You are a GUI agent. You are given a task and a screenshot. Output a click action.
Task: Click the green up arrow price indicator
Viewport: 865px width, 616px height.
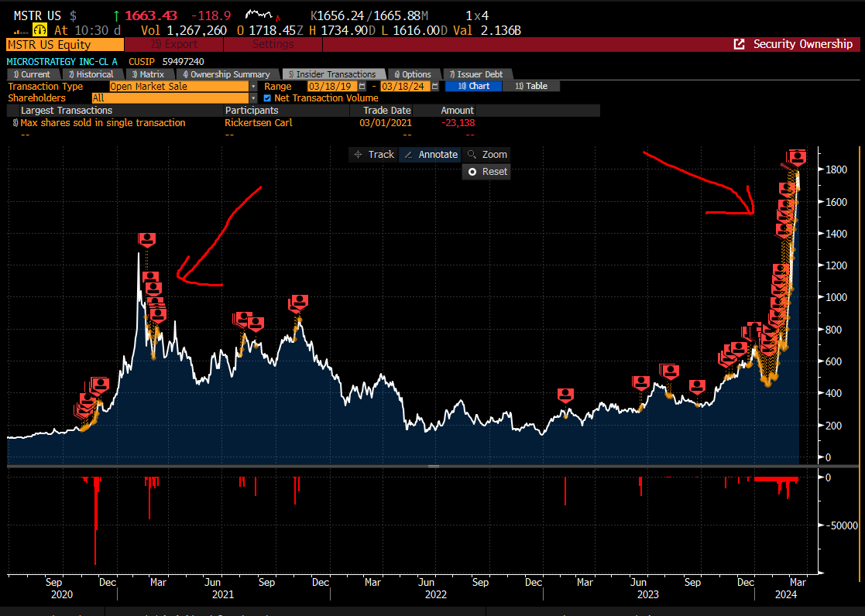[116, 15]
